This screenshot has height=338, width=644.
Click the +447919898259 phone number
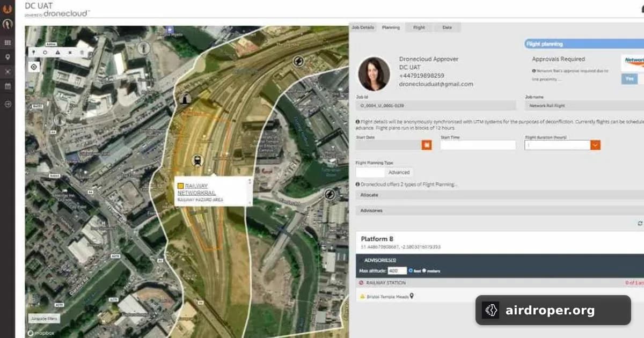point(422,76)
